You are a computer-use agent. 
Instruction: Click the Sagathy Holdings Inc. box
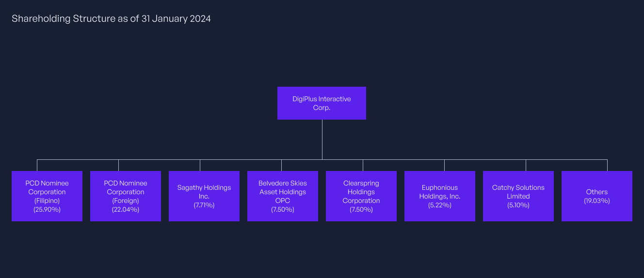click(204, 196)
